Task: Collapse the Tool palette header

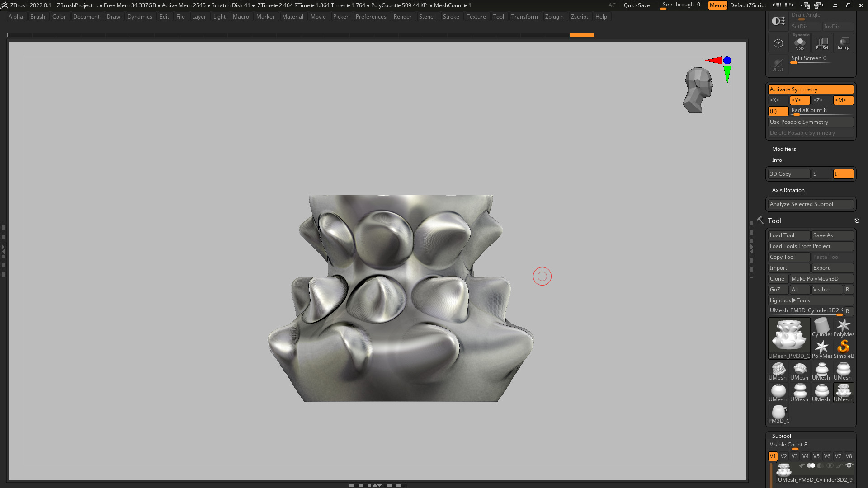Action: coord(774,221)
